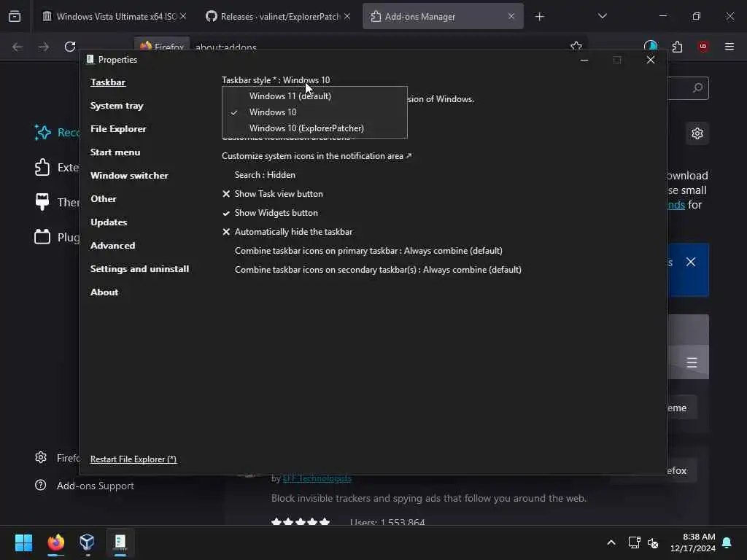Switch to Windows Vista Ultimate x64 ISO tab
Viewport: 747px width, 560px height.
pos(115,16)
